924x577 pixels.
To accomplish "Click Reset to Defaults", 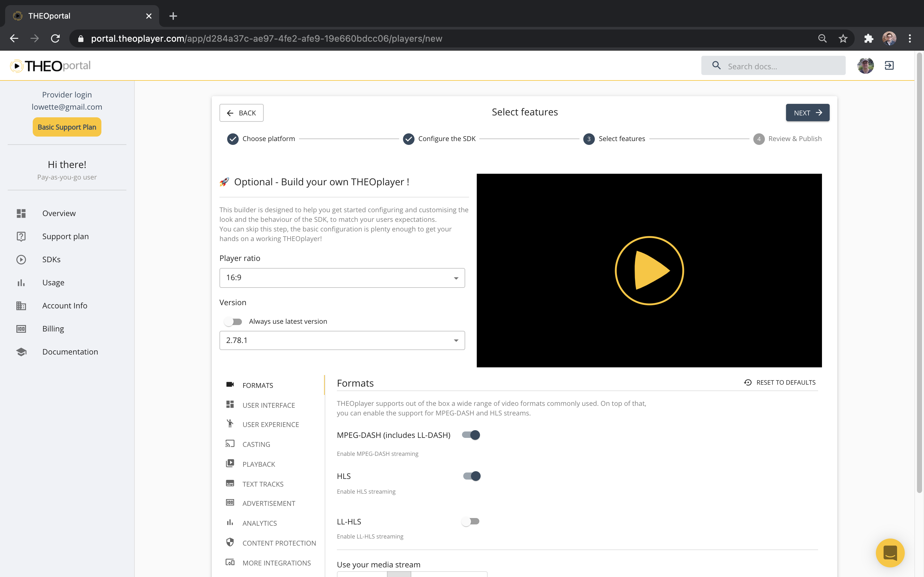I will click(780, 382).
